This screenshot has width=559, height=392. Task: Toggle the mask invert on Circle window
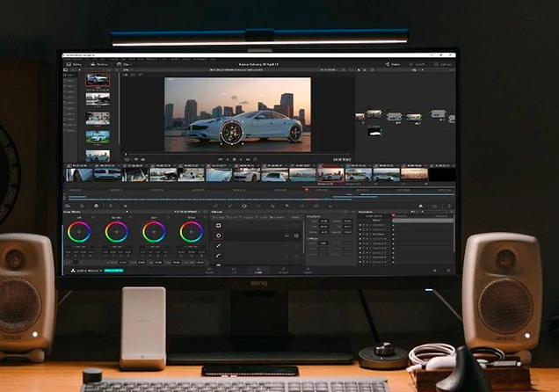[287, 236]
